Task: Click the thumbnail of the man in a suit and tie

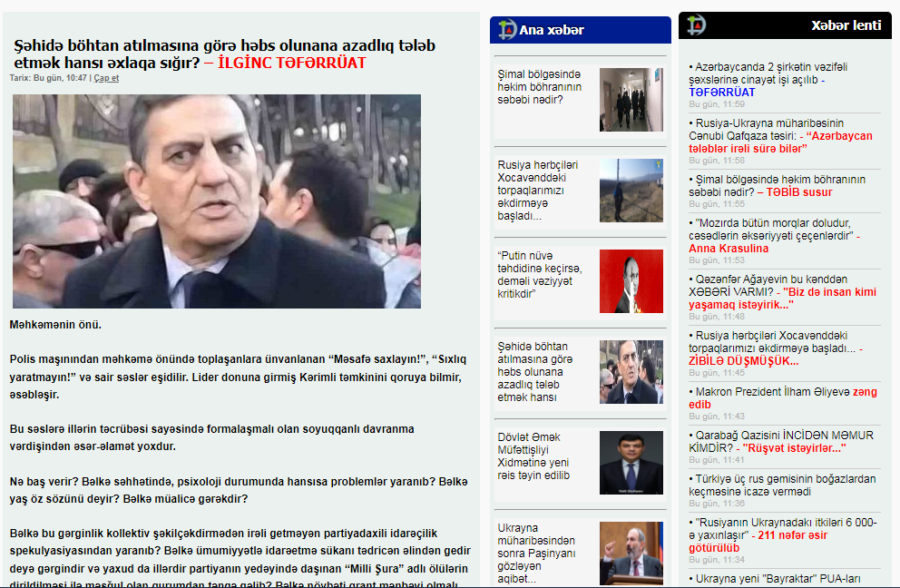Action: pos(631,463)
